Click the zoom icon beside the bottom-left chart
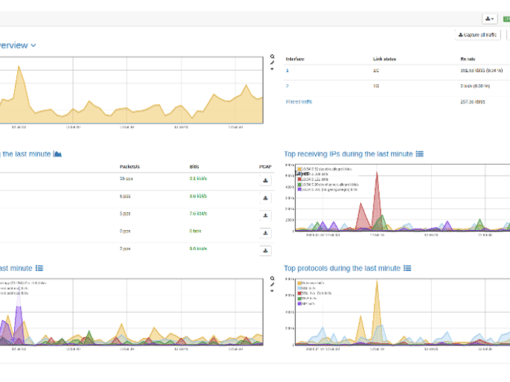This screenshot has height=382, width=510. click(272, 278)
